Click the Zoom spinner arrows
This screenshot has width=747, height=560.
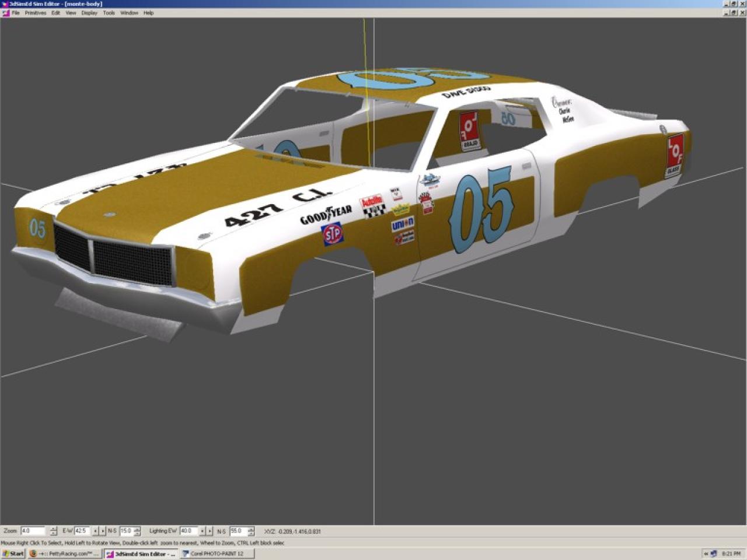point(54,531)
